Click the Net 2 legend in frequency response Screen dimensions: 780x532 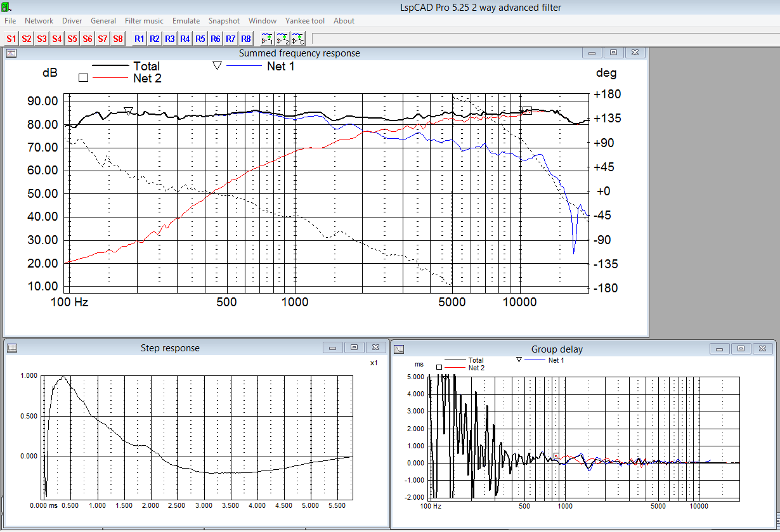148,79
